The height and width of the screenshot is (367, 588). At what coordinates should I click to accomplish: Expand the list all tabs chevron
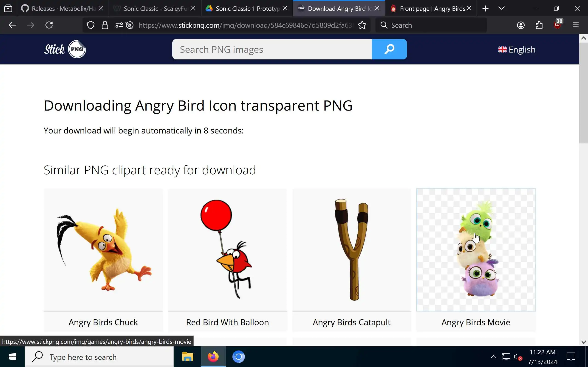click(501, 8)
